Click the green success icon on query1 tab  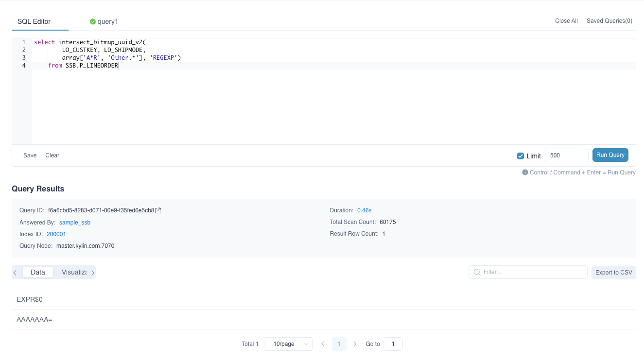pyautogui.click(x=93, y=21)
